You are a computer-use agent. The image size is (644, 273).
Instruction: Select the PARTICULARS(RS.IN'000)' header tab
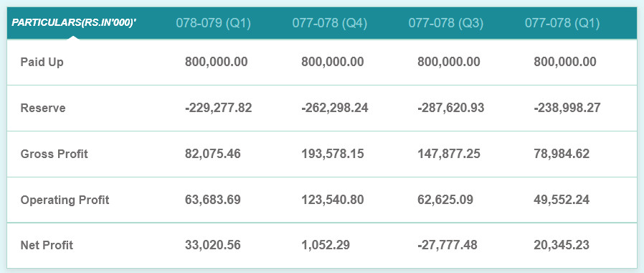[74, 23]
